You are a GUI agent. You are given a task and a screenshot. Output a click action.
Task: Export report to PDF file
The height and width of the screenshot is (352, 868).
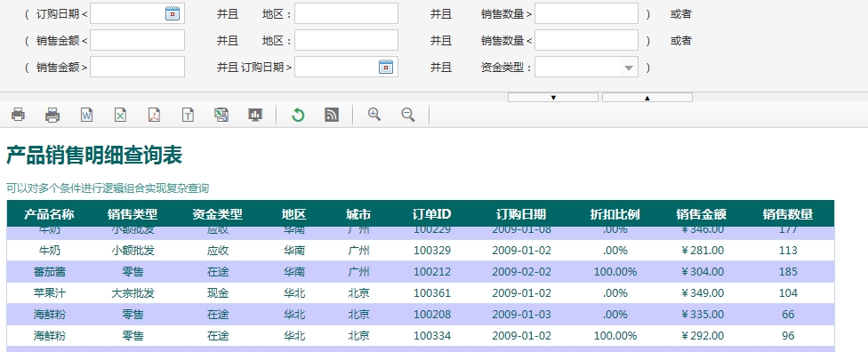(154, 115)
